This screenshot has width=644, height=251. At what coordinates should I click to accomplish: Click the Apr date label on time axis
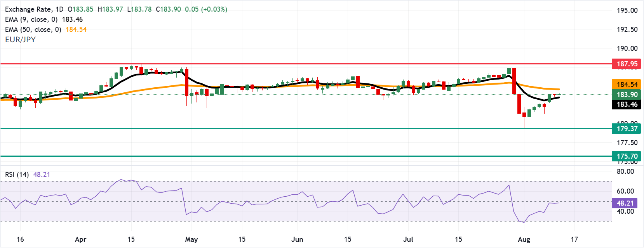click(80, 239)
